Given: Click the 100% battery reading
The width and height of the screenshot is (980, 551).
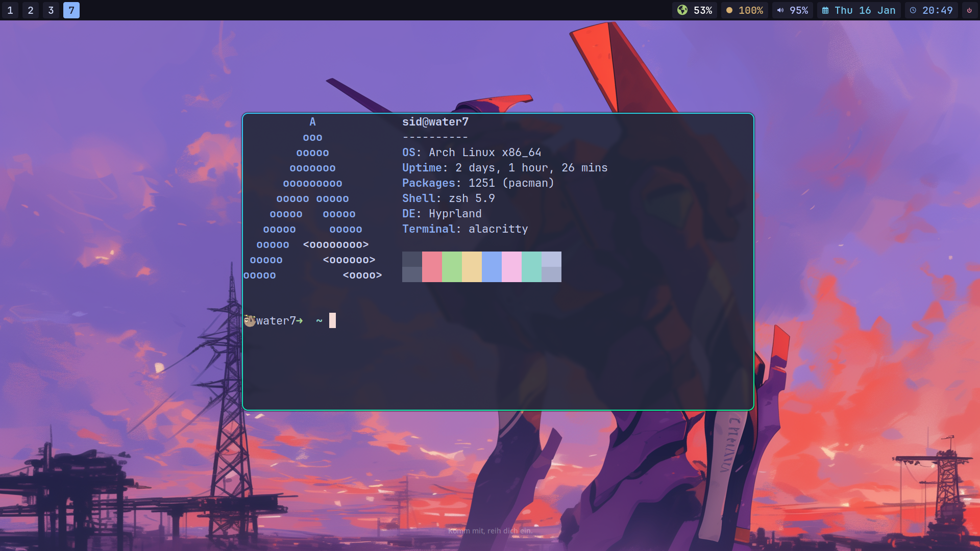Looking at the screenshot, I should [x=751, y=10].
